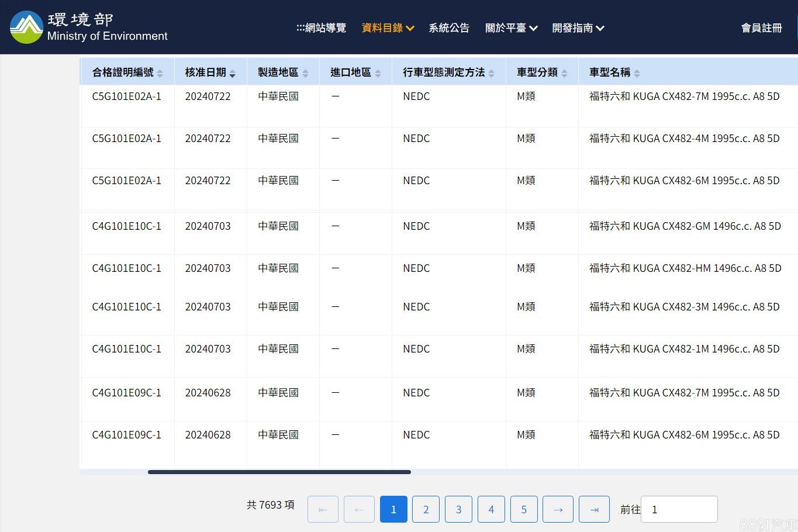
Task: Click the 會員註冊 link
Action: 761,28
